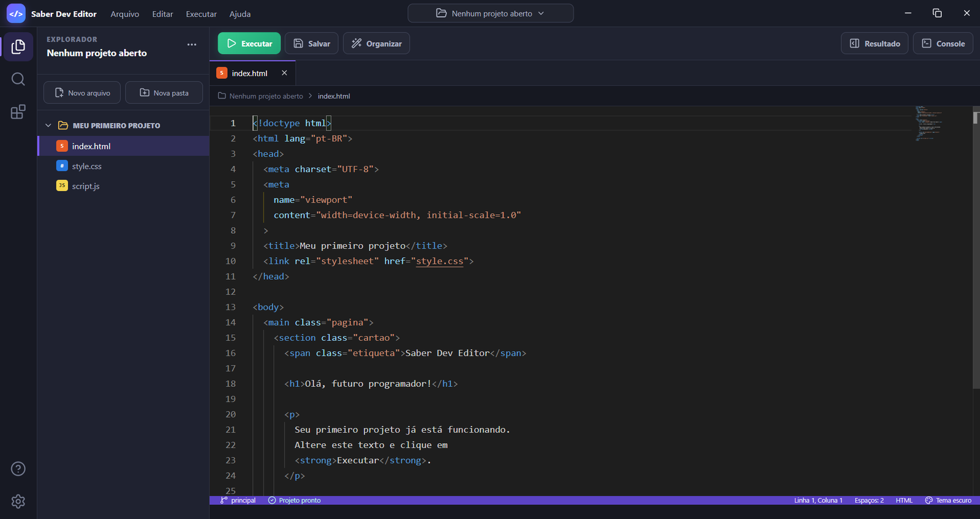Image resolution: width=980 pixels, height=519 pixels.
Task: Change indentation via Espaços: 2
Action: click(869, 501)
